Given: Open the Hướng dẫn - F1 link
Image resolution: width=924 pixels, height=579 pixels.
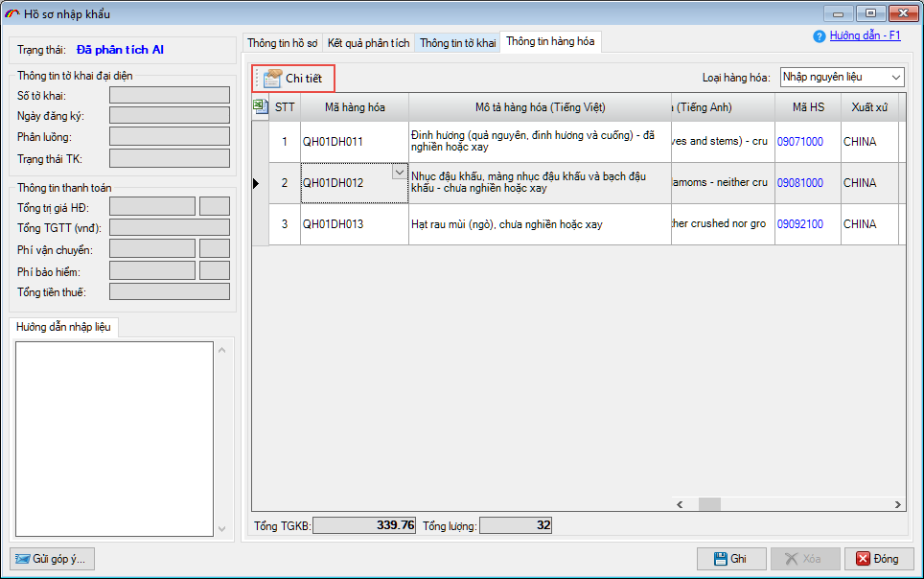Looking at the screenshot, I should point(865,35).
